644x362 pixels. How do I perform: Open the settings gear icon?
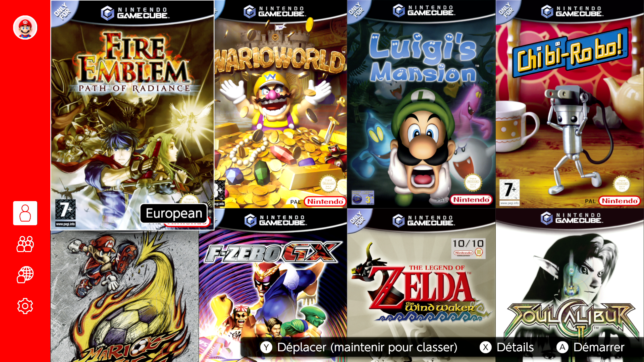pyautogui.click(x=25, y=306)
